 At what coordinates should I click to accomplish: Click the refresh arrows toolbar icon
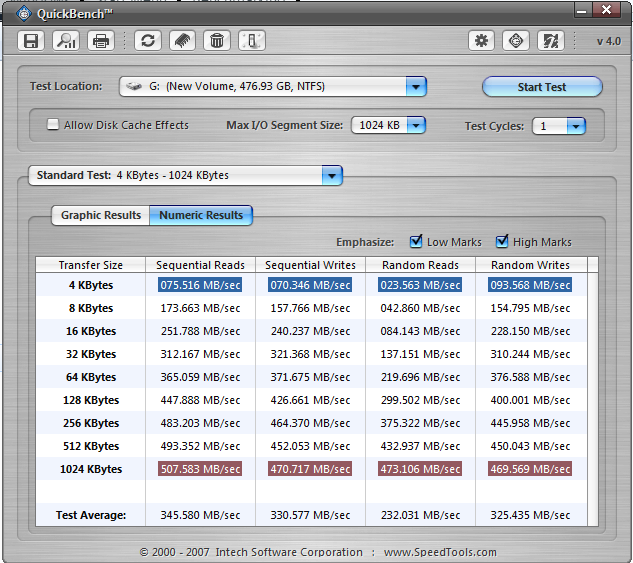click(149, 41)
